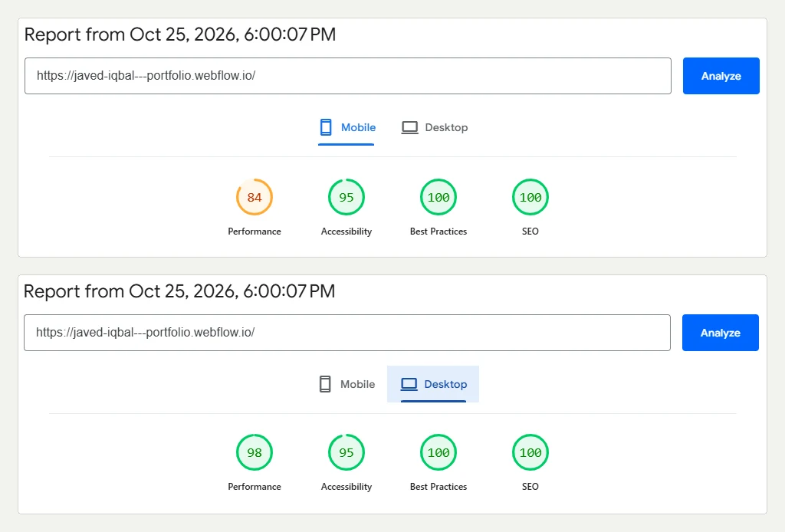785x532 pixels.
Task: Open the Best Practices 100 gauge in the mobile report
Action: pyautogui.click(x=438, y=197)
